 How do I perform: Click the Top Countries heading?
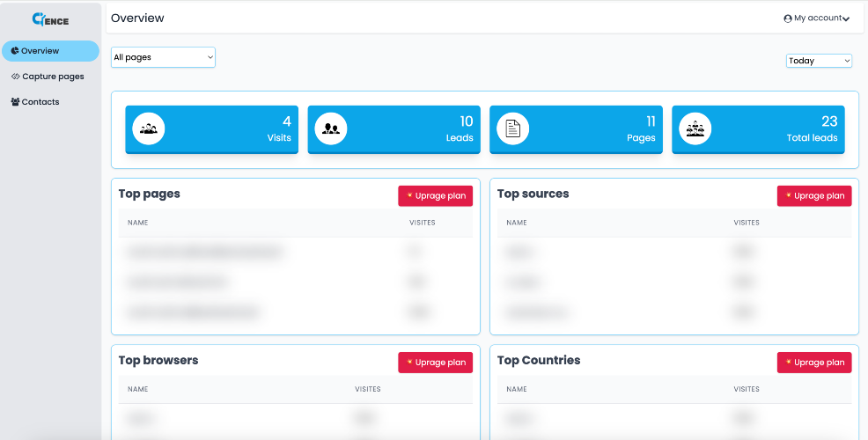(x=539, y=360)
